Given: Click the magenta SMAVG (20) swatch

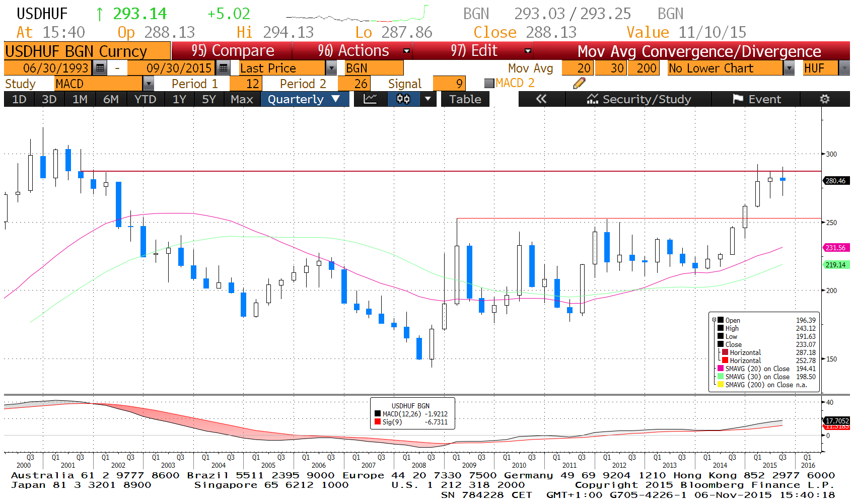Looking at the screenshot, I should point(721,369).
